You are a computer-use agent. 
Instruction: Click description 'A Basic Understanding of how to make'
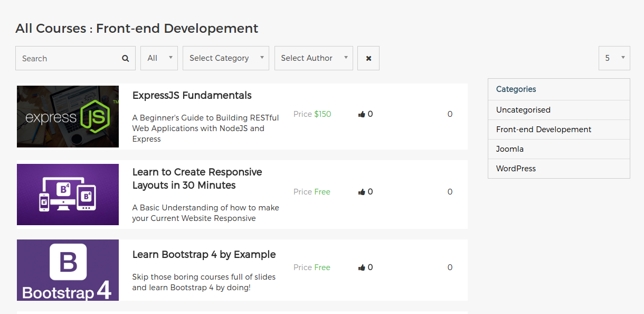point(206,213)
